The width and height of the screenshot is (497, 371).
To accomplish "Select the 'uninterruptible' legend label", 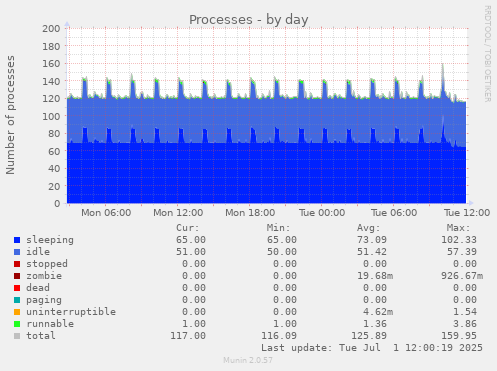I will (71, 312).
